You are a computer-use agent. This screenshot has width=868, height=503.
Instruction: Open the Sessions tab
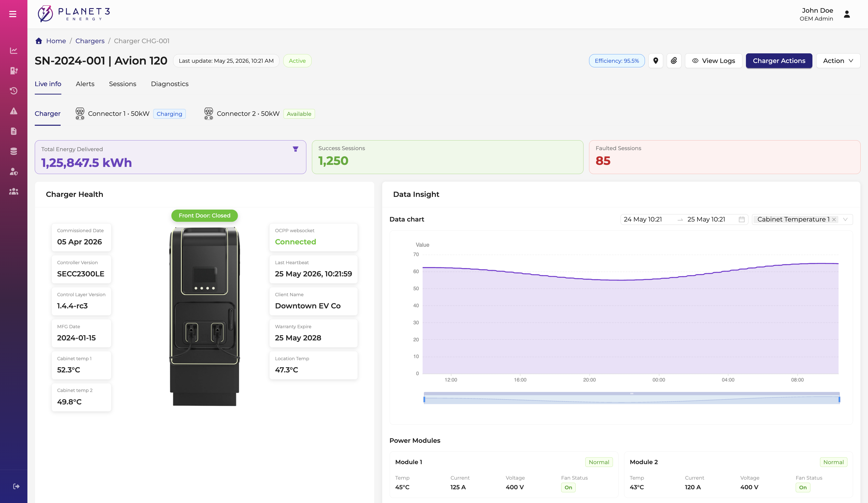123,84
